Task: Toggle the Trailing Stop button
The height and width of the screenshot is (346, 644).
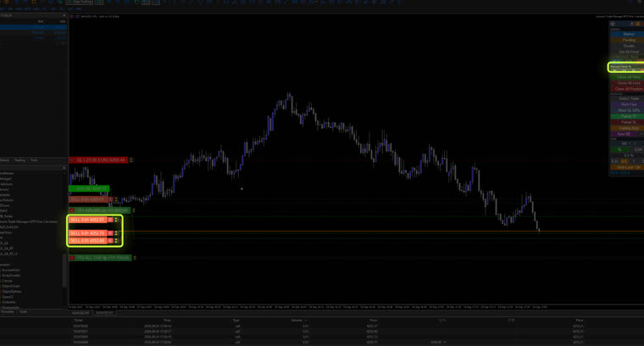Action: [627, 128]
